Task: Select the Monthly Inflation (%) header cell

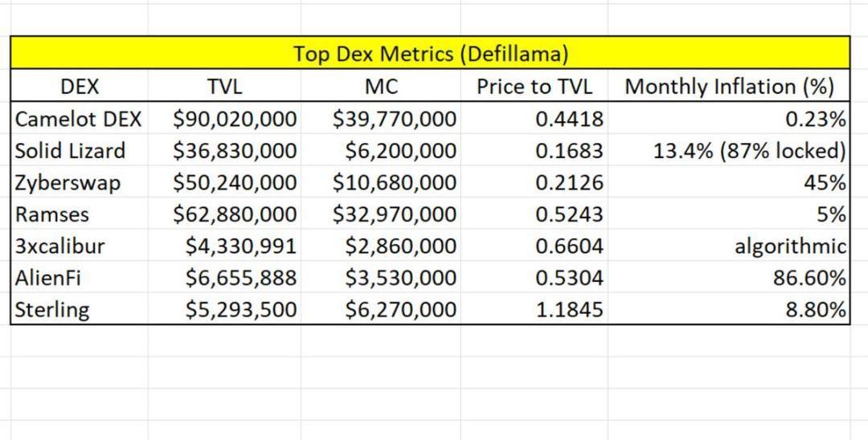Action: 729,87
